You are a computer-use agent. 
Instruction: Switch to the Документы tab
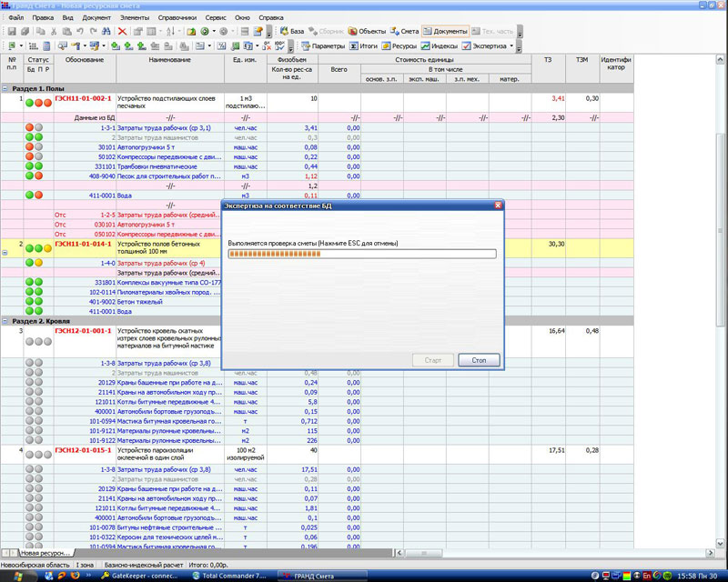click(446, 31)
